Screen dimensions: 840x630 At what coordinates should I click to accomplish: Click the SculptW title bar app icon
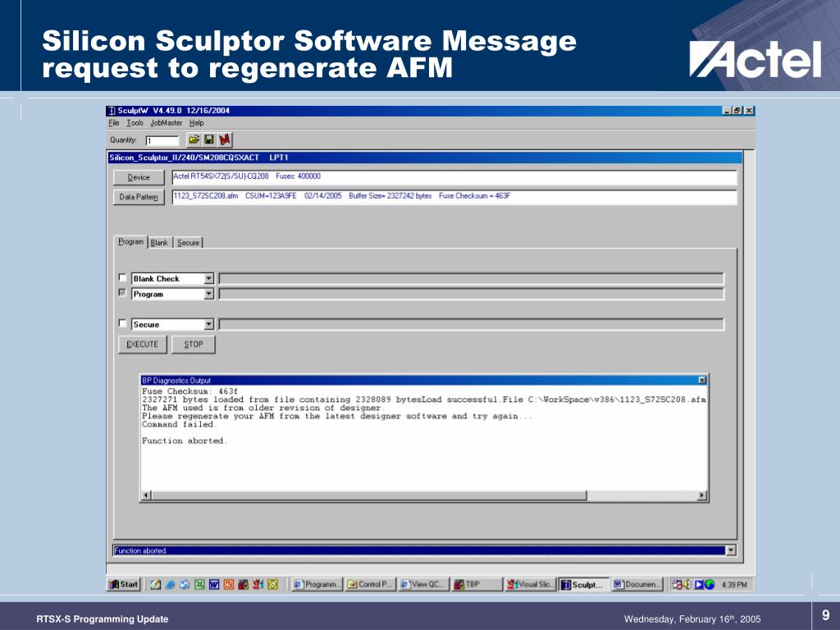112,111
